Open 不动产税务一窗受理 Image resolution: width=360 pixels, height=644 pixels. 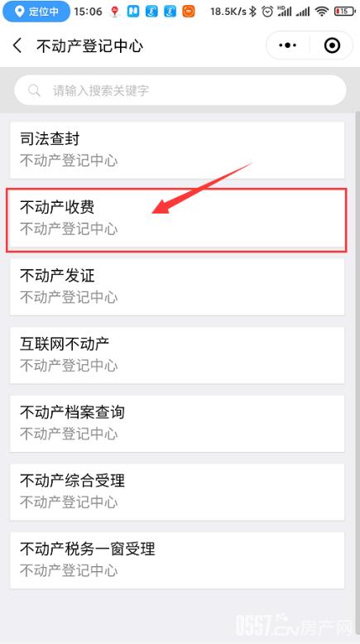coord(177,560)
